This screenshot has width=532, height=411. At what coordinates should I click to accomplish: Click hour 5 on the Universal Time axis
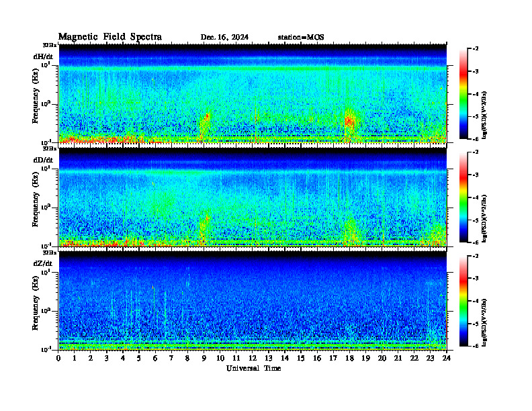point(139,358)
